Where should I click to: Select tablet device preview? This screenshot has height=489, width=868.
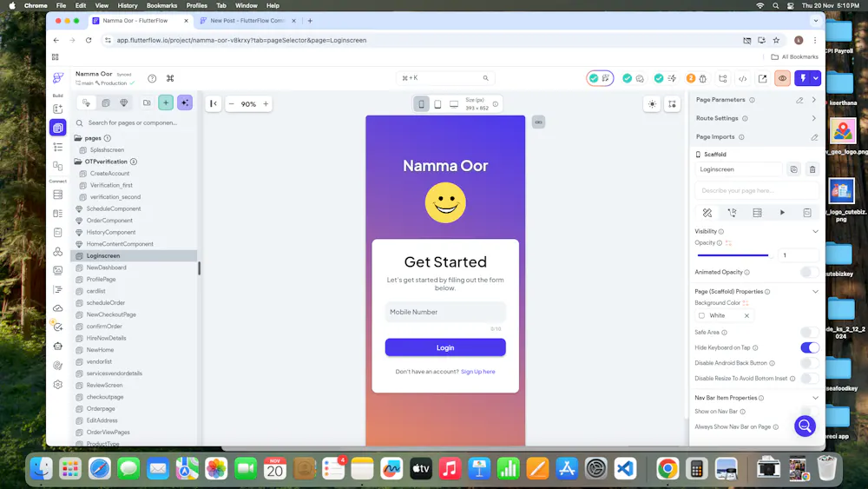pyautogui.click(x=437, y=104)
